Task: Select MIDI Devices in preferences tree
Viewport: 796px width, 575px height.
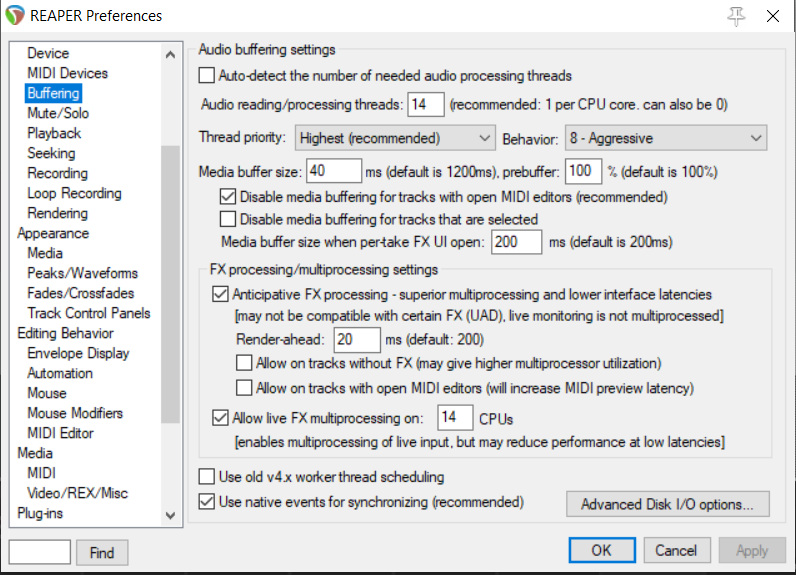Action: 67,73
